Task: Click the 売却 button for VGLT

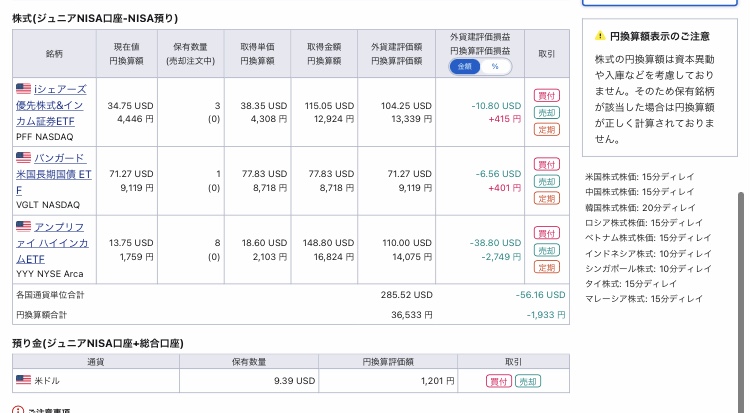Action: pos(547,181)
